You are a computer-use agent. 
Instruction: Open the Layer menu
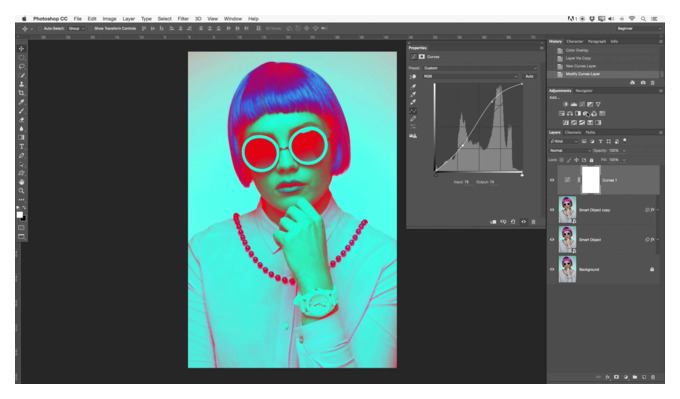(128, 19)
